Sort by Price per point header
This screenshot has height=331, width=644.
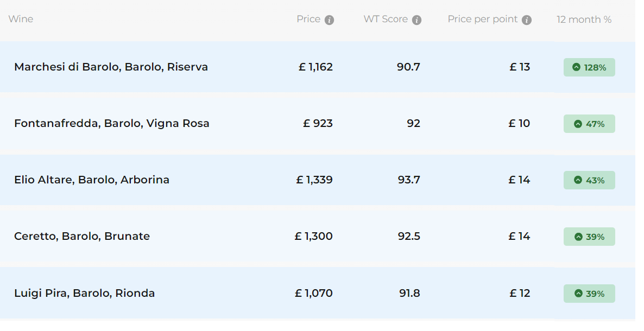pyautogui.click(x=483, y=19)
